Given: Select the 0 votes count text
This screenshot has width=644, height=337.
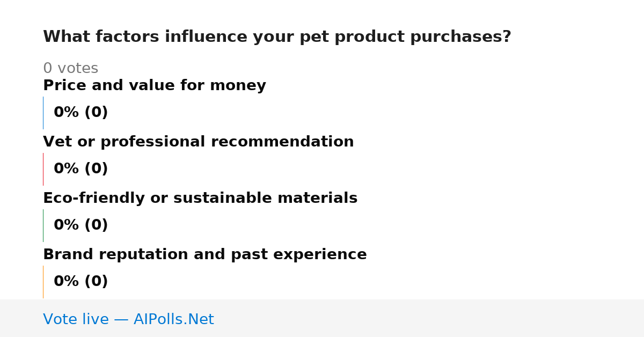Looking at the screenshot, I should [70, 69].
